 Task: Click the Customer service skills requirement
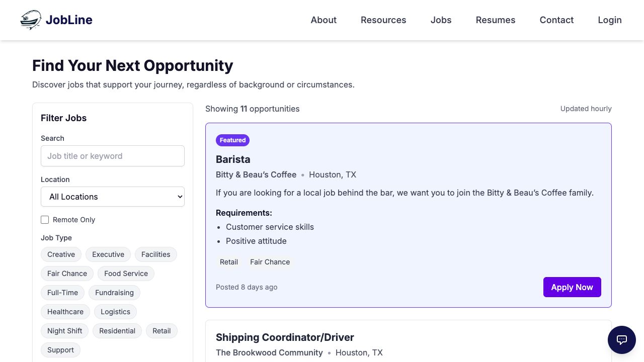(270, 227)
